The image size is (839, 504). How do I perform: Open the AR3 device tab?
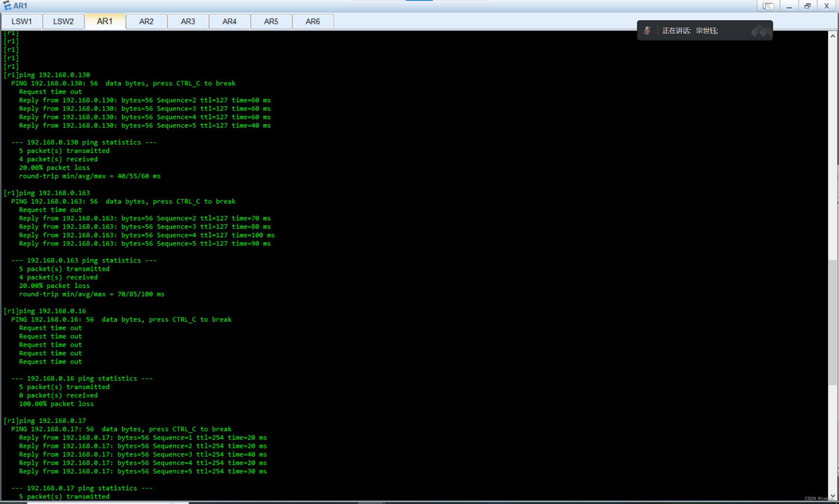(188, 21)
